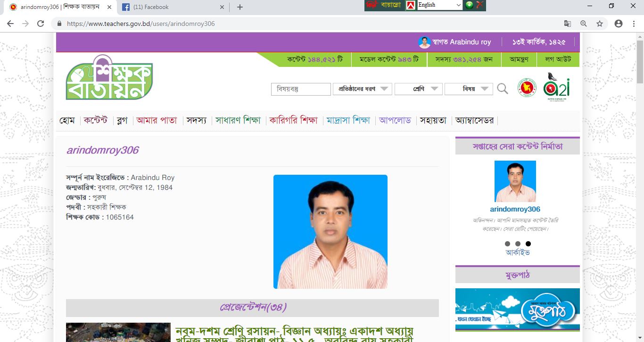Click the মডেল কন্টেন্ট ৯৪৩ টি counter
Viewport: 644px width, 342px height.
[389, 60]
